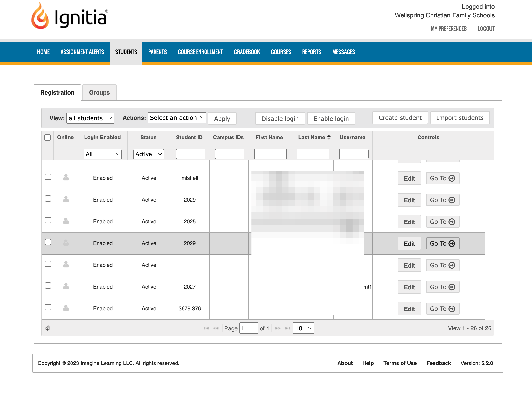
Task: Open the rows per page dropdown
Action: [303, 328]
